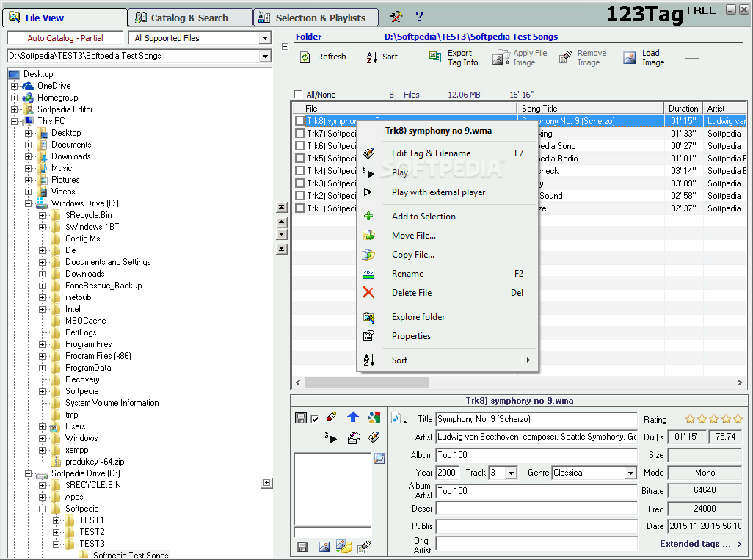Sort by the Duration column header

click(683, 109)
